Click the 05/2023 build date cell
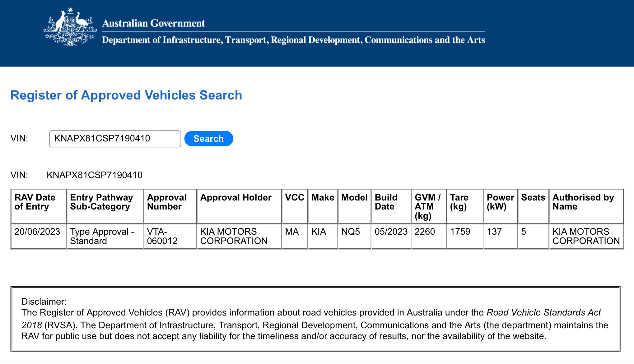The height and width of the screenshot is (364, 634). coord(391,232)
